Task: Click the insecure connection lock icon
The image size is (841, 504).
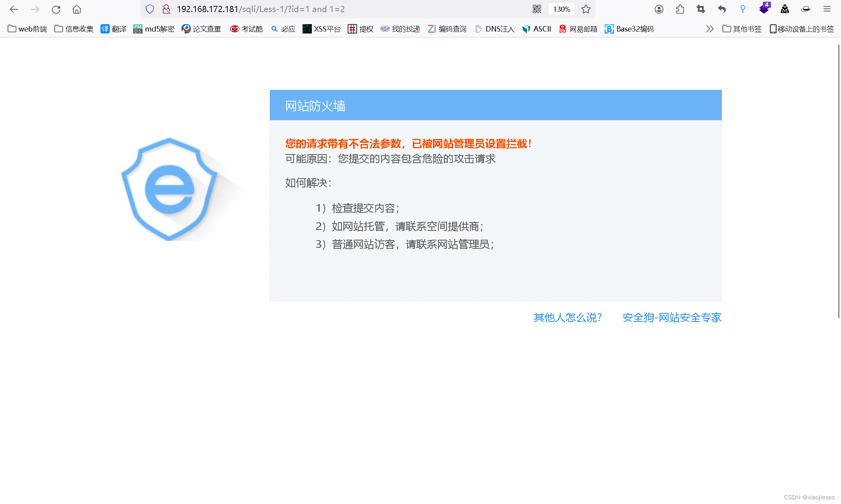Action: tap(166, 9)
